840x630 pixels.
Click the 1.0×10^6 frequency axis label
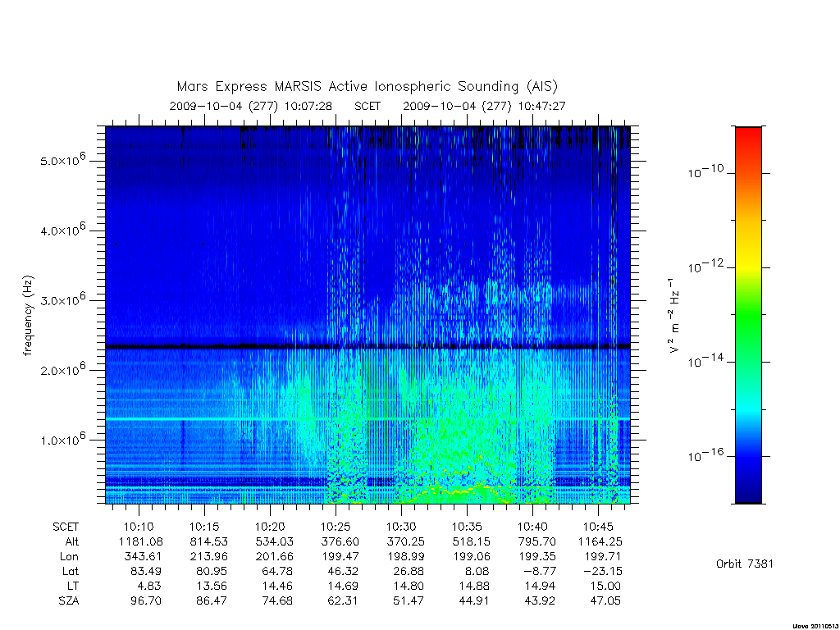coord(62,439)
